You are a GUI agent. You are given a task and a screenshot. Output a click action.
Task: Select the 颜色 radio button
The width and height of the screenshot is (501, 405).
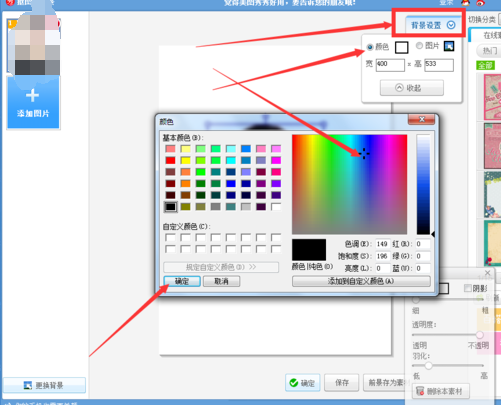tap(370, 47)
